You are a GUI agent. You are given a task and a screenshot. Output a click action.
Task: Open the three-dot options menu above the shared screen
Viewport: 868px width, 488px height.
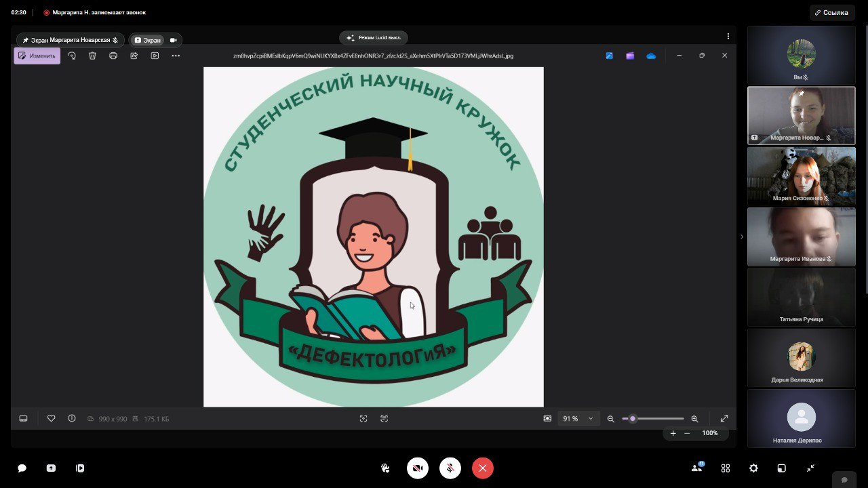click(728, 37)
